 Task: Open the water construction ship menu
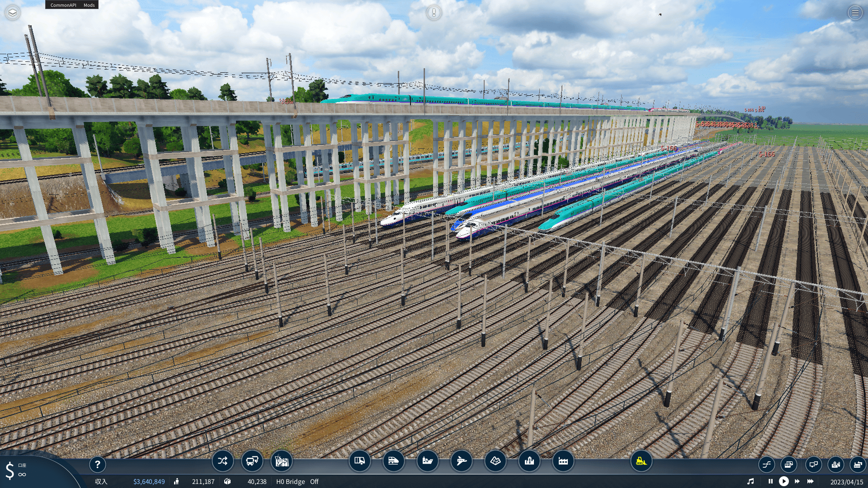click(428, 461)
